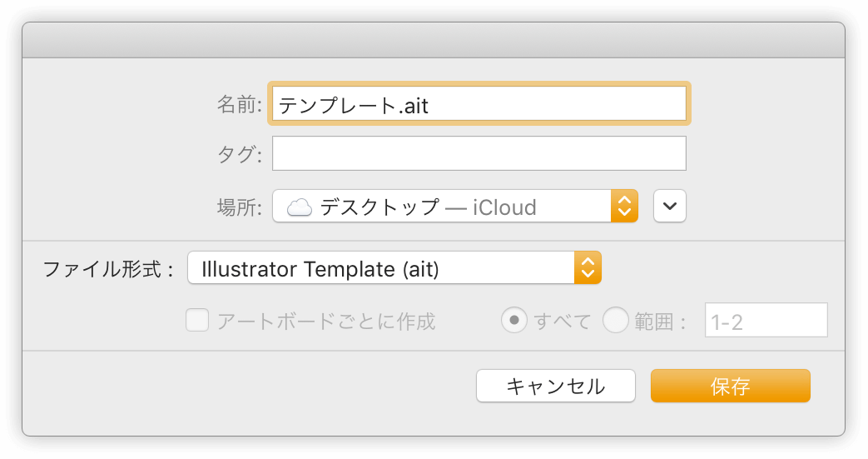Click the 保存 save button
Viewport: 868px width, 459px height.
pyautogui.click(x=731, y=386)
